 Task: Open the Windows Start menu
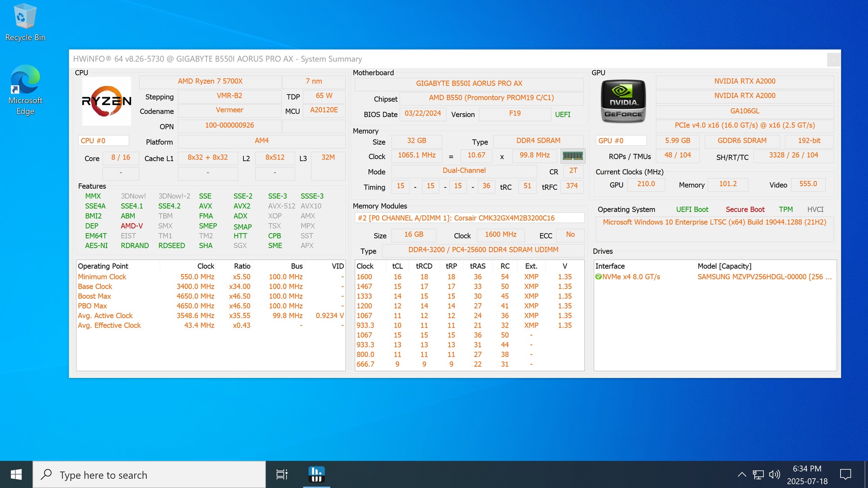tap(16, 475)
